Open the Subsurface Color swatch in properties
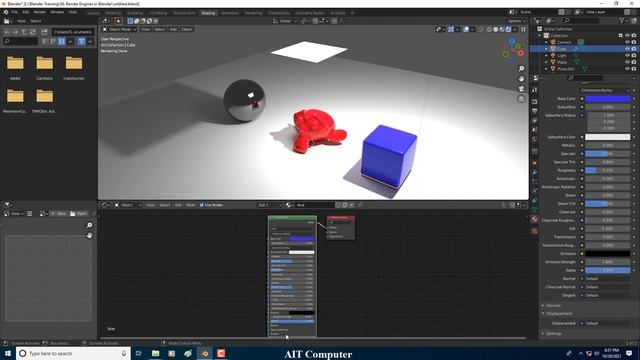Image resolution: width=640 pixels, height=360 pixels. 608,137
